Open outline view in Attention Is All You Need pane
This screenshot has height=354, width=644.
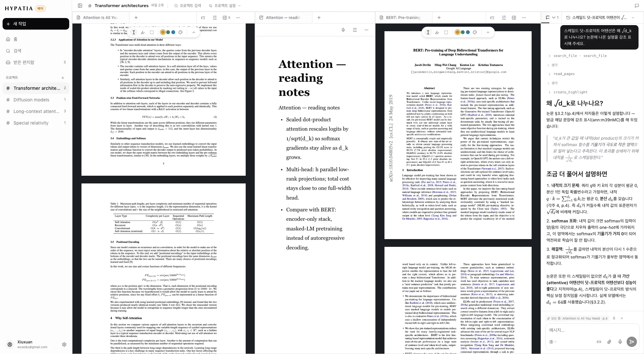pos(203,18)
